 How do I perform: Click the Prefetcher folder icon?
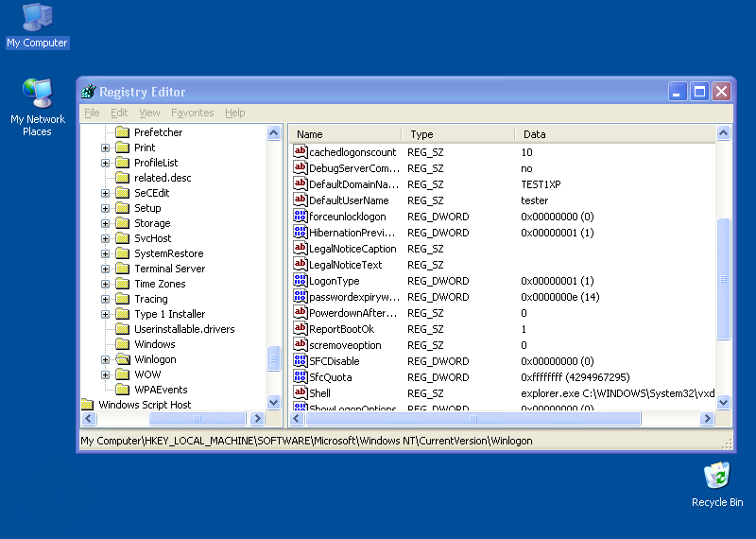[123, 132]
